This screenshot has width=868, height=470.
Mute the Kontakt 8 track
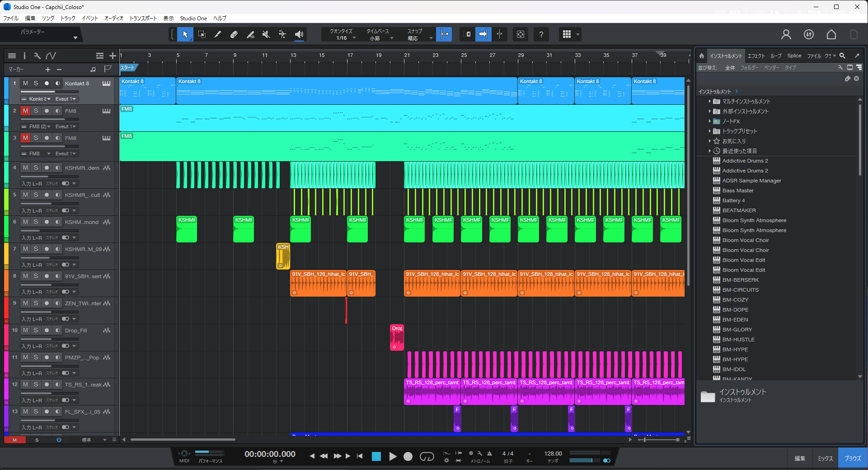(x=25, y=83)
